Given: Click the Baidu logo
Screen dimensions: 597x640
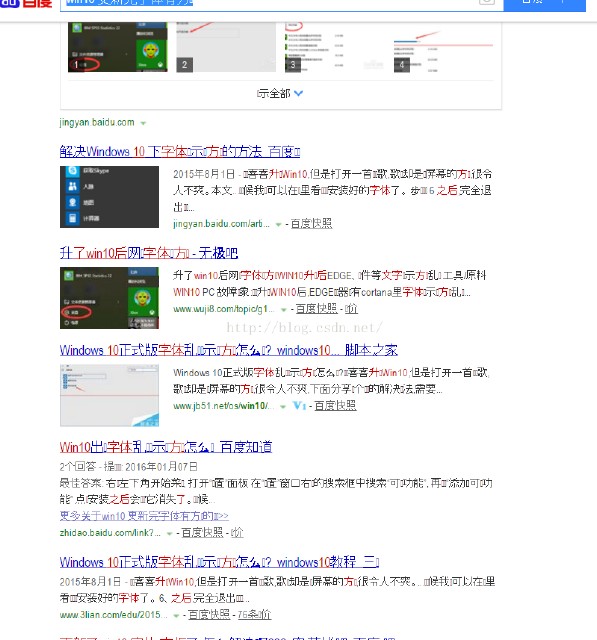Looking at the screenshot, I should coord(26,4).
